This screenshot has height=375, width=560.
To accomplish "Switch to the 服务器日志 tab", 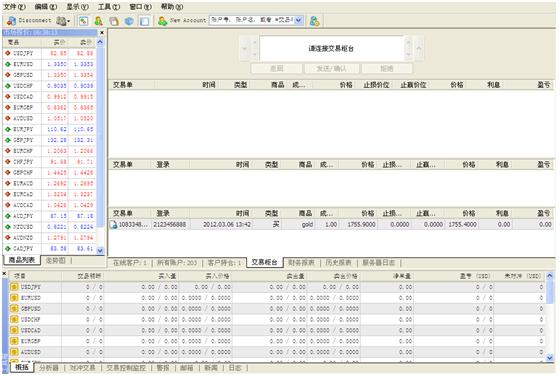I will [379, 263].
